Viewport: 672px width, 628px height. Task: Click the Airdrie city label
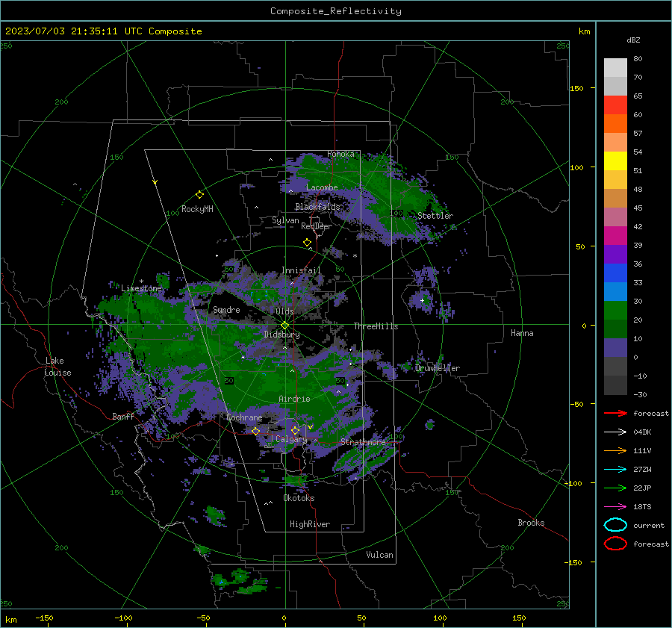click(x=294, y=399)
